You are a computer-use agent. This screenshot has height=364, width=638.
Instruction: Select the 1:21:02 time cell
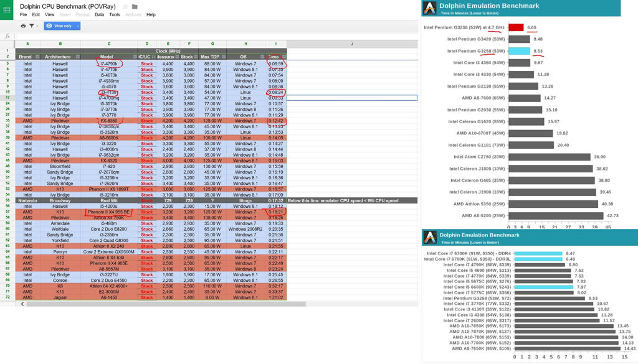[x=276, y=297]
